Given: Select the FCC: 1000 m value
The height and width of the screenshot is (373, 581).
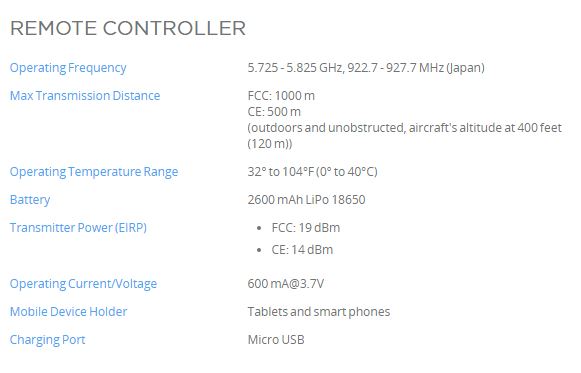Looking at the screenshot, I should click(281, 96).
